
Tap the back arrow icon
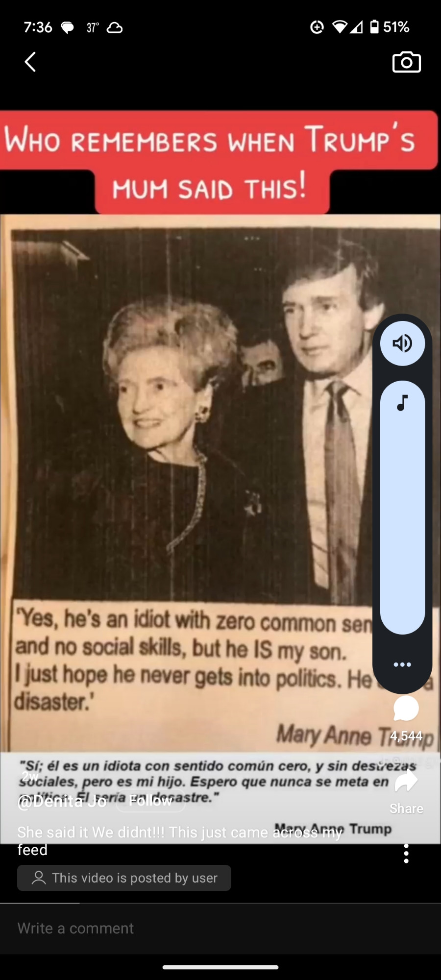30,62
